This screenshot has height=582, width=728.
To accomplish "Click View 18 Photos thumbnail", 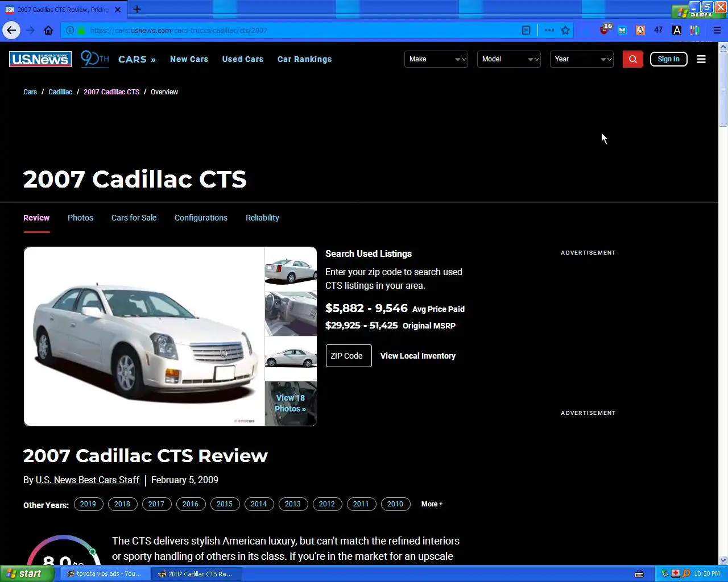I will [291, 404].
